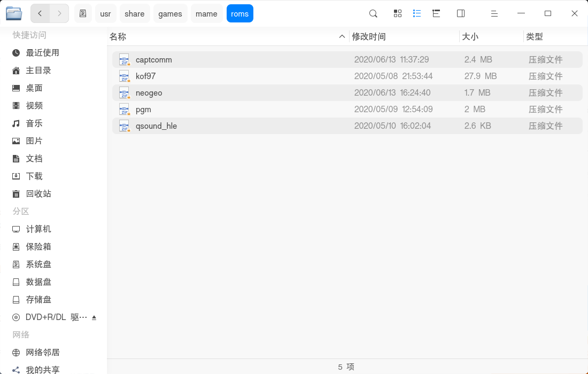Image resolution: width=588 pixels, height=374 pixels.
Task: Navigate to mame breadcrumb
Action: click(207, 13)
